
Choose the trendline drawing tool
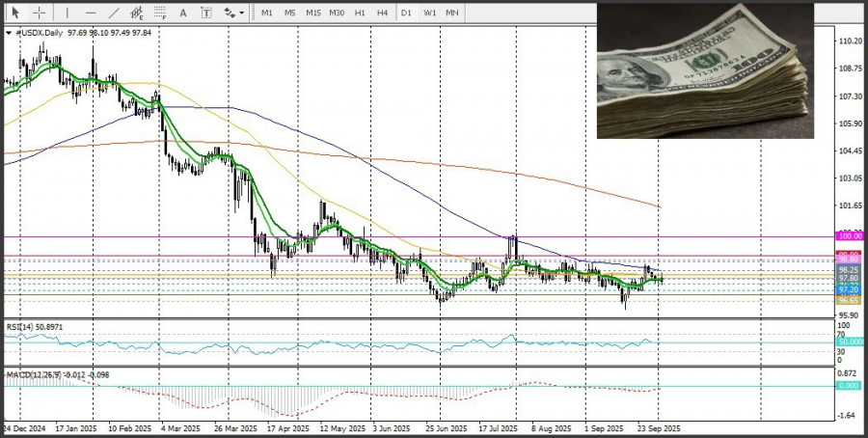pos(114,13)
